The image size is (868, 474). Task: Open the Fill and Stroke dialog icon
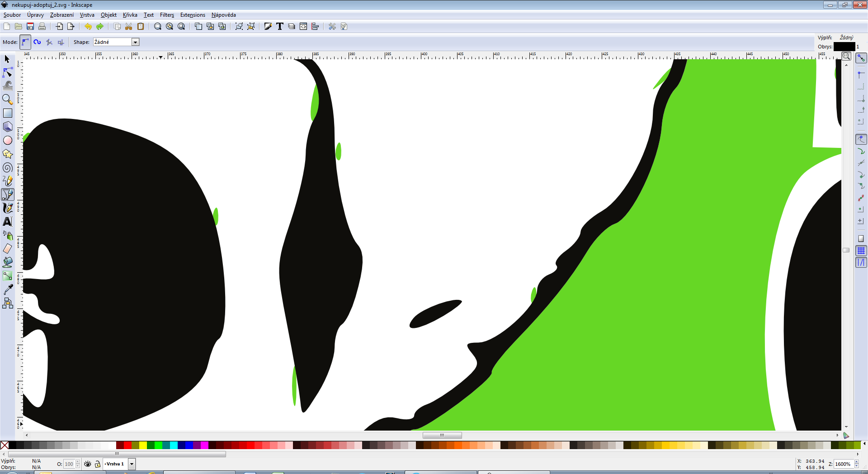click(268, 26)
